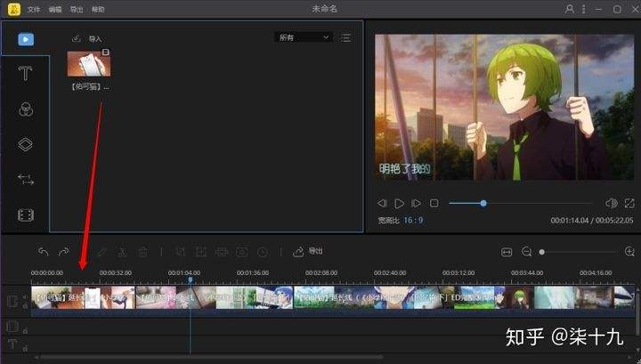Open the 文件 menu
The width and height of the screenshot is (641, 364).
tap(34, 9)
